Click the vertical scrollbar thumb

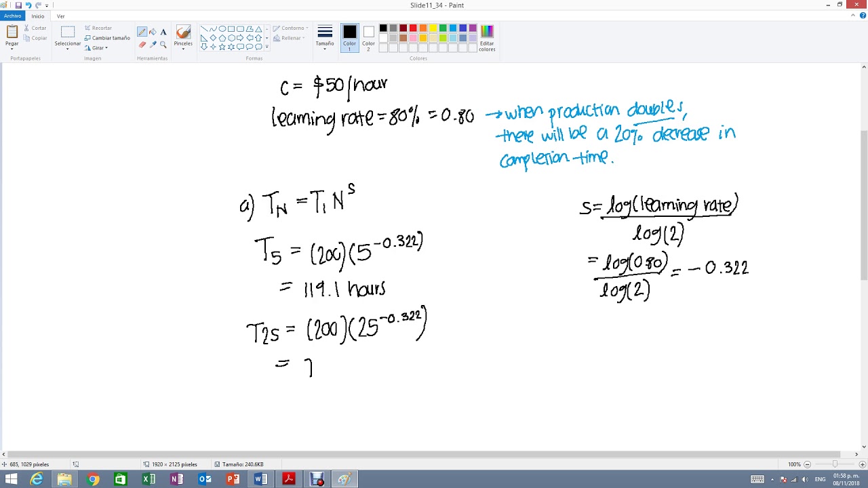click(864, 205)
